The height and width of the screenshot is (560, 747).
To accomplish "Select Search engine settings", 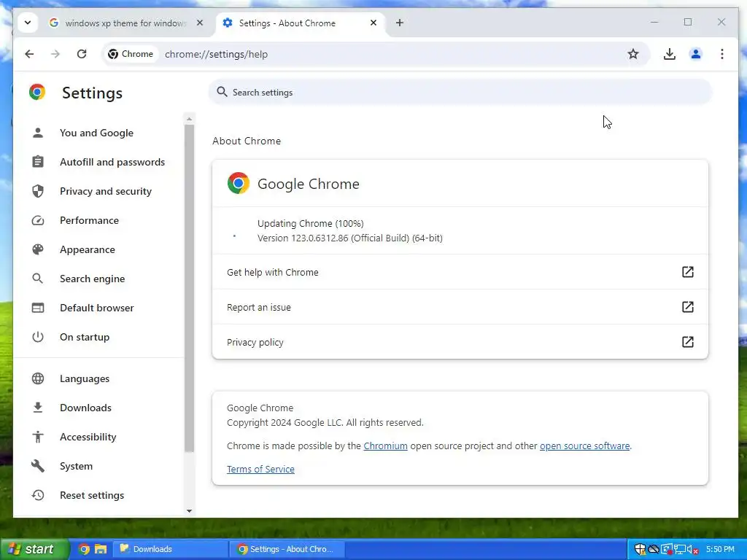I will (92, 279).
